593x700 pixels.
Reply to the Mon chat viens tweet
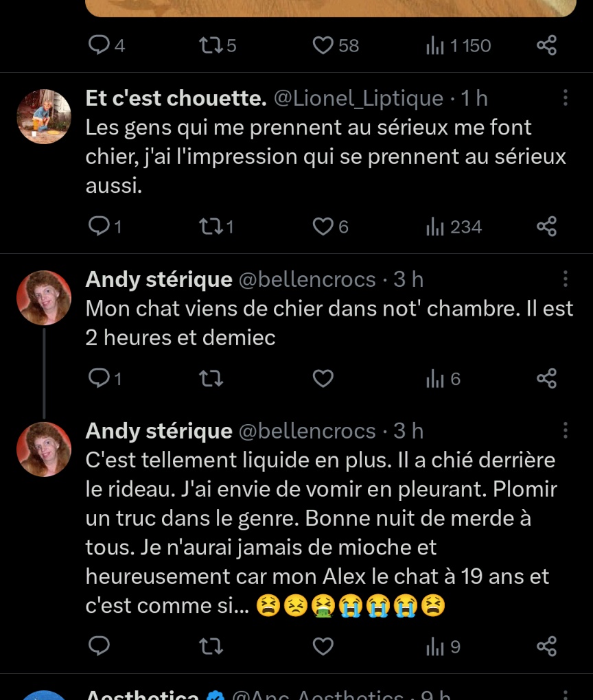click(100, 378)
